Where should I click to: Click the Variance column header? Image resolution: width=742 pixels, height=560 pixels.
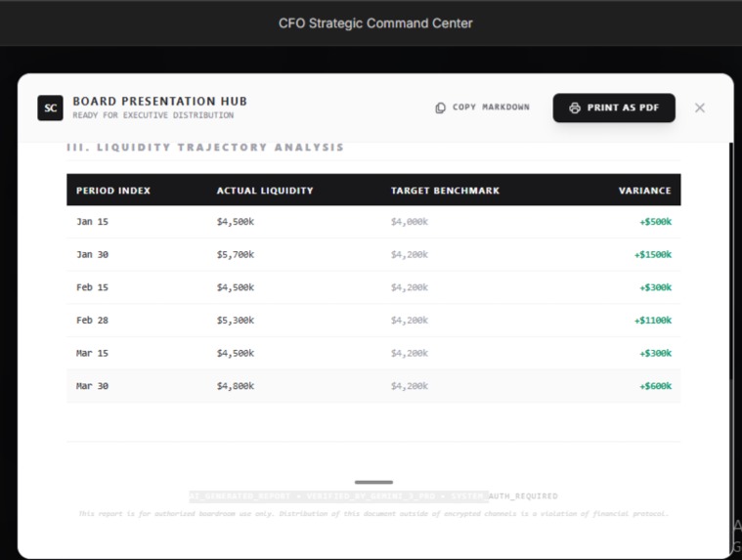coord(644,191)
